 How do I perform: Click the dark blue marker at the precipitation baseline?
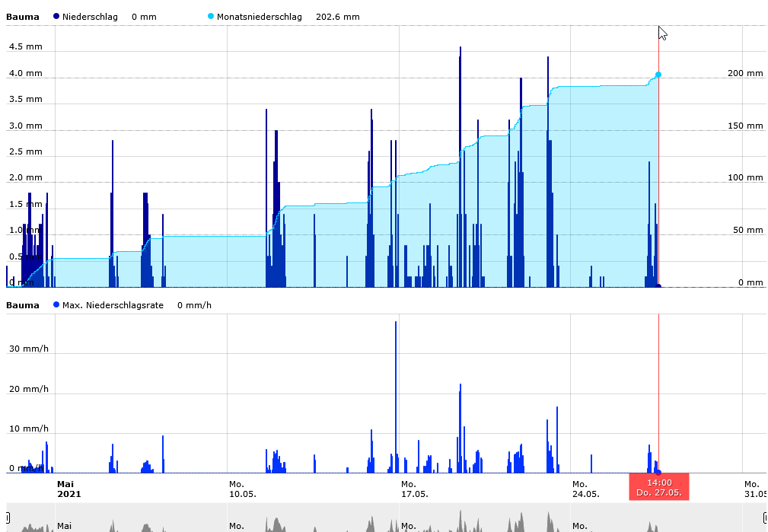[x=658, y=287]
